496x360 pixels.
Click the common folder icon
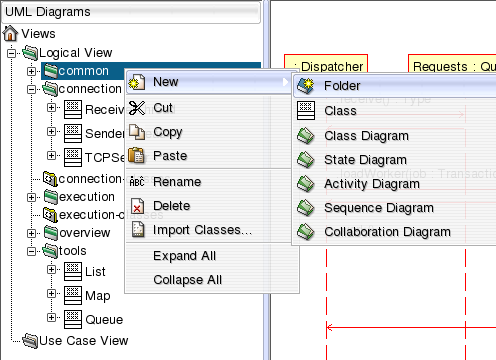point(51,71)
